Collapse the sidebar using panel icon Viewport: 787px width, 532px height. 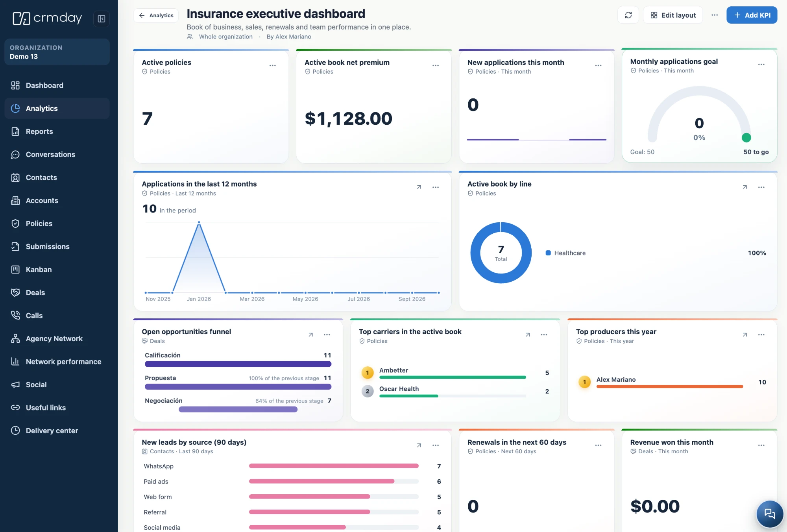tap(101, 18)
